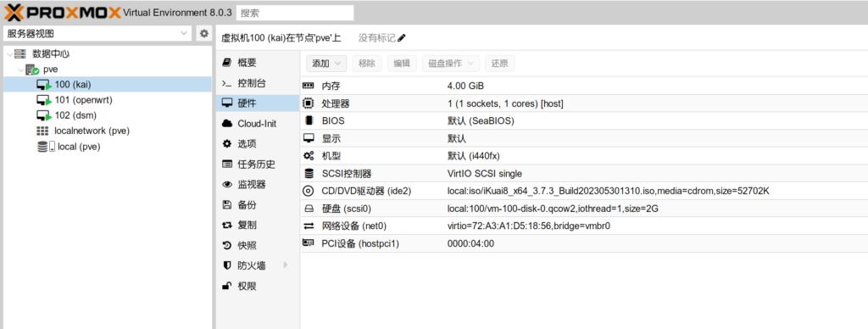Select the CD/DVD驱动器 (ide2) row
This screenshot has height=329, width=868.
click(584, 191)
